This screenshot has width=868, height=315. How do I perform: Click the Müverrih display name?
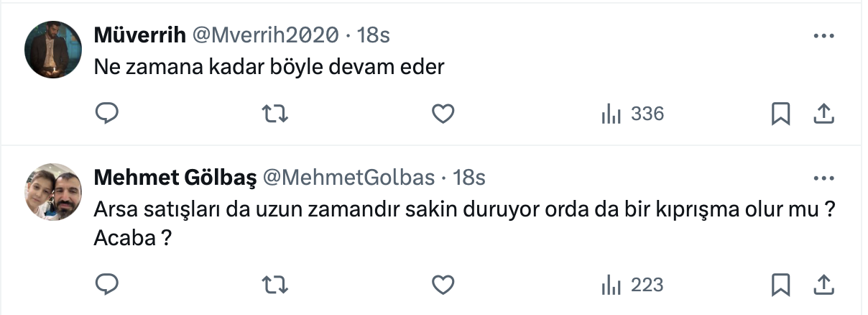140,35
